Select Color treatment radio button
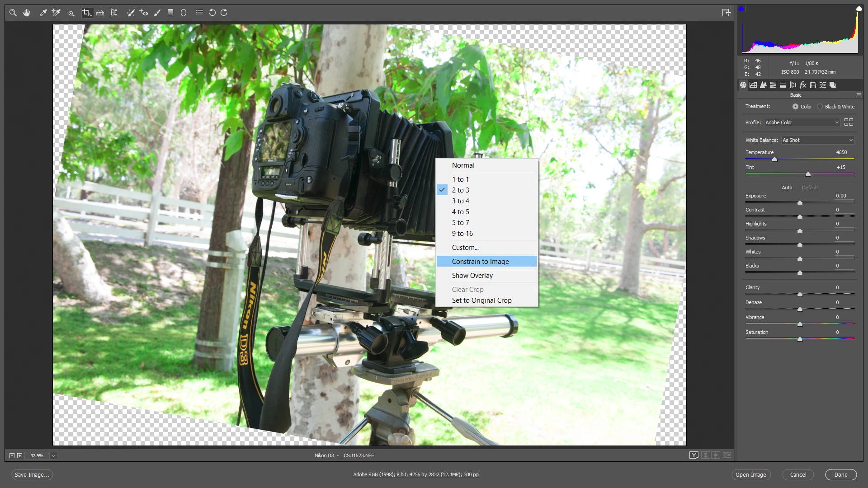The width and height of the screenshot is (868, 488). click(x=795, y=107)
